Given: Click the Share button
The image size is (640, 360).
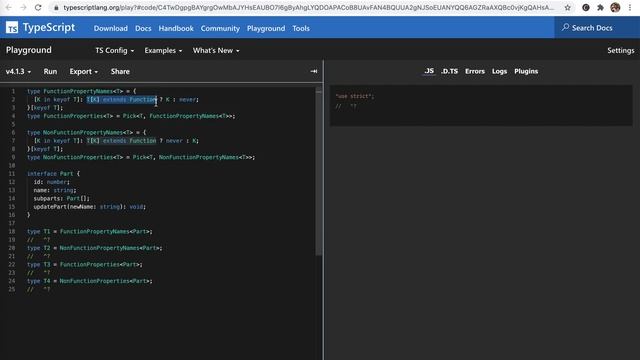Looking at the screenshot, I should pos(120,71).
